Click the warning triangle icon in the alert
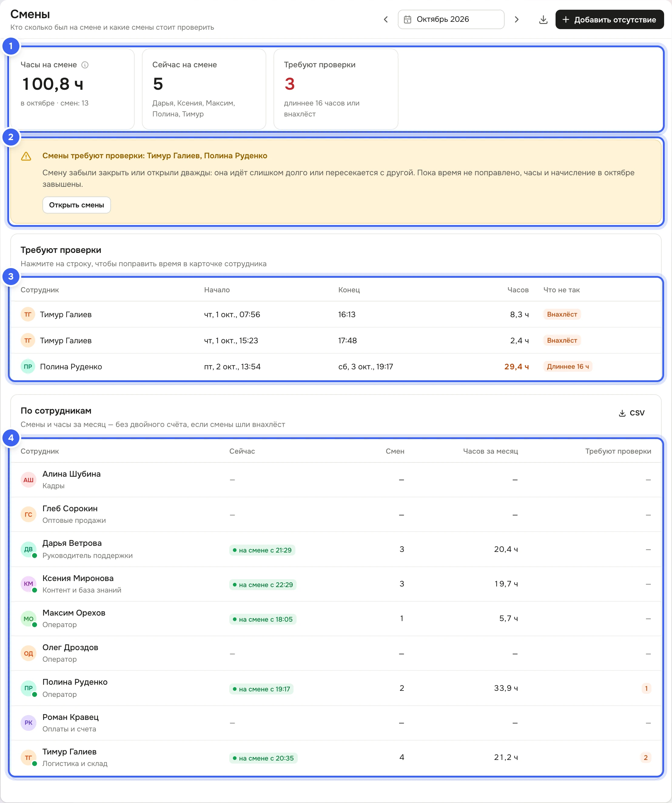The height and width of the screenshot is (803, 672). [26, 156]
